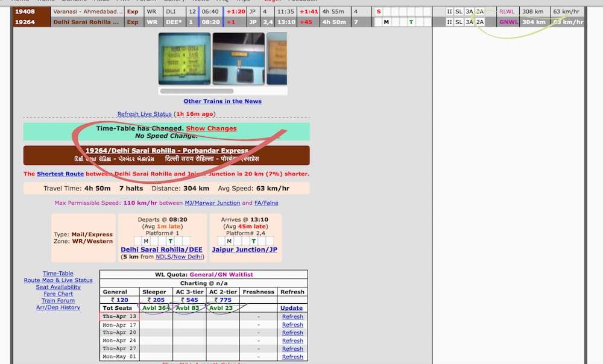Open MJ/Marwar Junction station link
The height and width of the screenshot is (364, 603).
[212, 203]
